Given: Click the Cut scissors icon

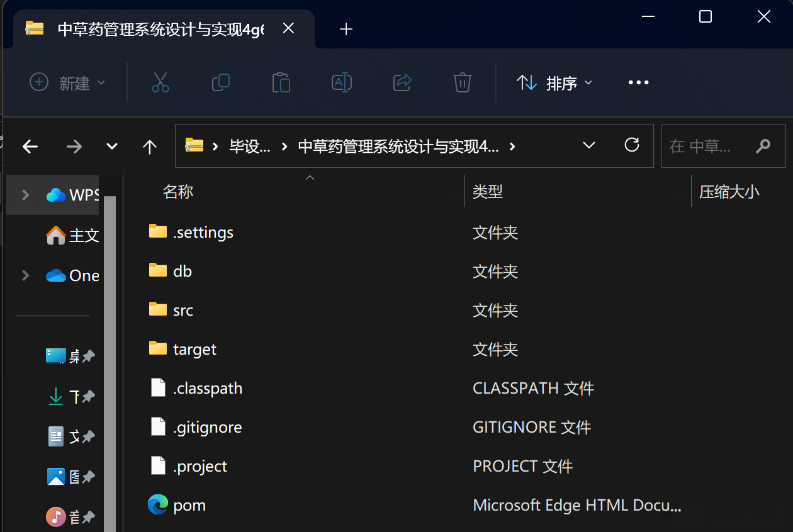Looking at the screenshot, I should tap(160, 82).
